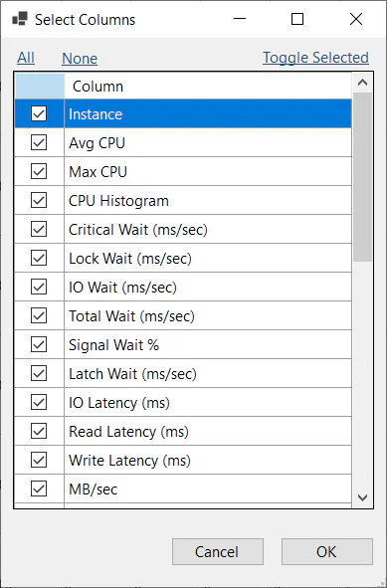Select the Lock Wait (ms/sec) row text

(x=130, y=259)
